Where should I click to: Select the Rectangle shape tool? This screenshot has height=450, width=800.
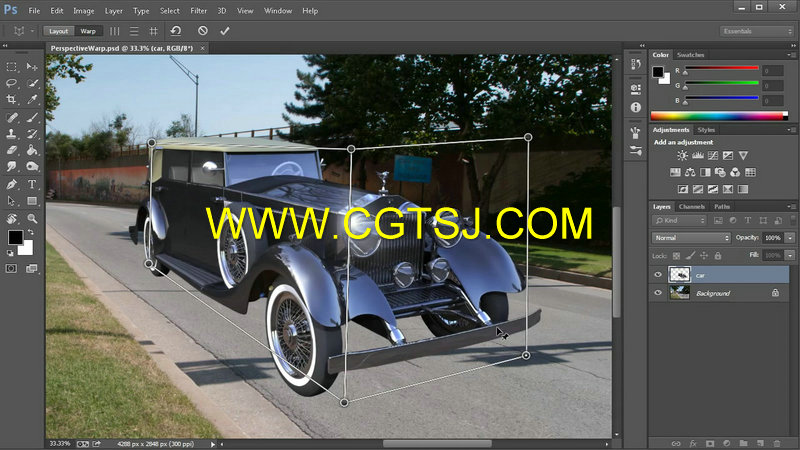tap(32, 201)
